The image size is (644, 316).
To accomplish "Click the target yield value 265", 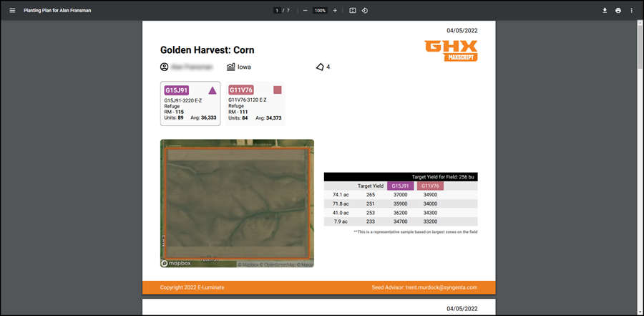I will pos(371,195).
